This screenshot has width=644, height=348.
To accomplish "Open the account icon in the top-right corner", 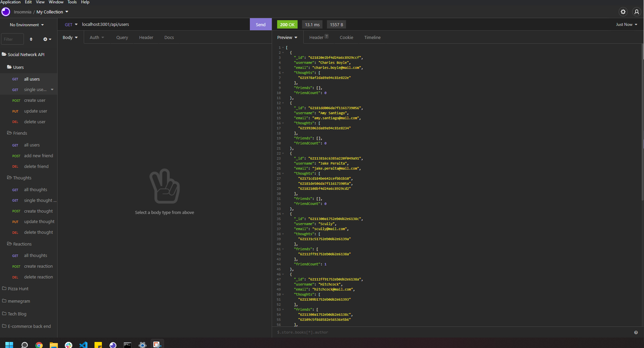I will pos(636,11).
